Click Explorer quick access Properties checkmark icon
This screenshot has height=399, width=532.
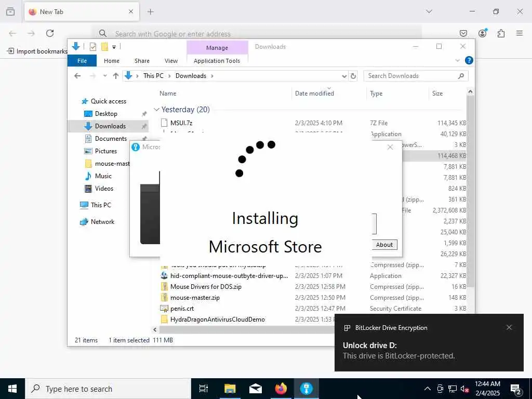point(92,47)
